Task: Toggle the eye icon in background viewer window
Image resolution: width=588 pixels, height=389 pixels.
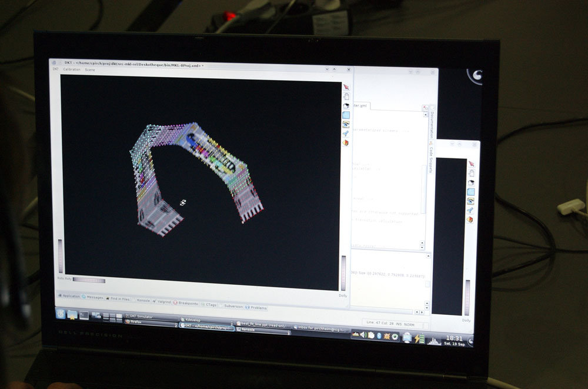Action: click(x=470, y=201)
